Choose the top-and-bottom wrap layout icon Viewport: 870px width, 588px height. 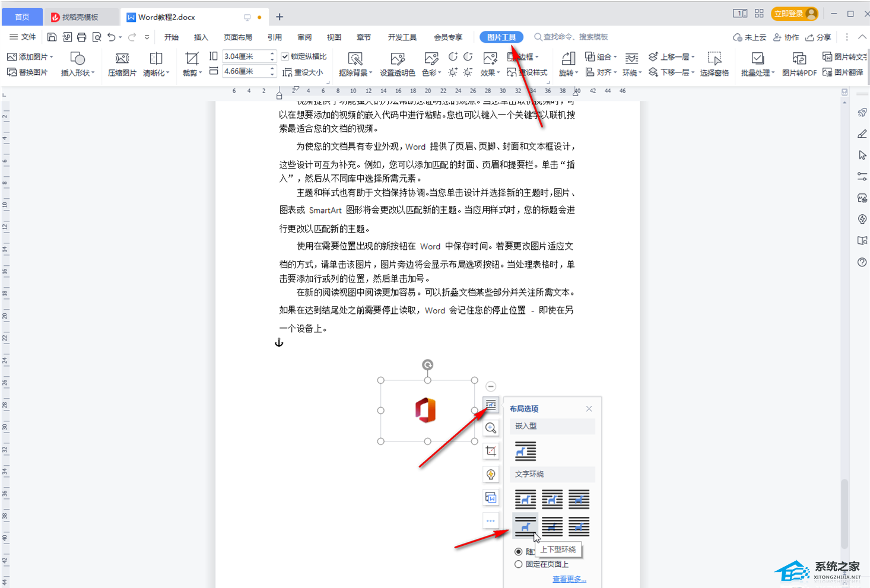coord(525,526)
